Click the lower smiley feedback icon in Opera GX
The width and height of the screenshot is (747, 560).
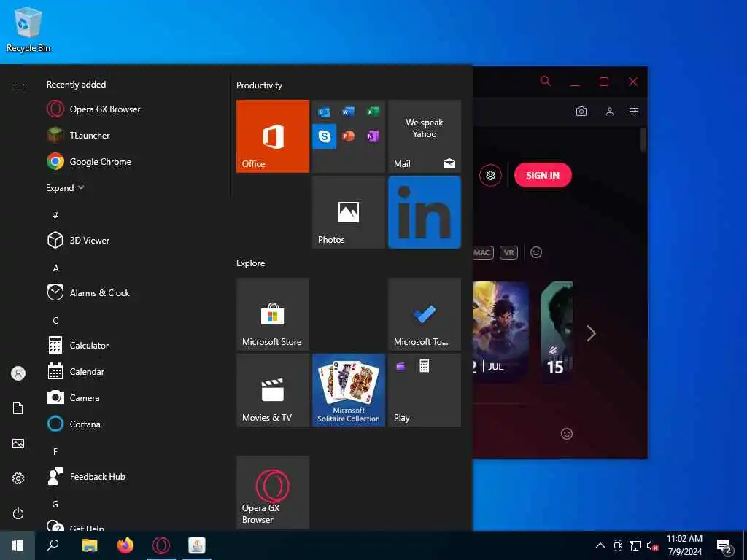[566, 434]
